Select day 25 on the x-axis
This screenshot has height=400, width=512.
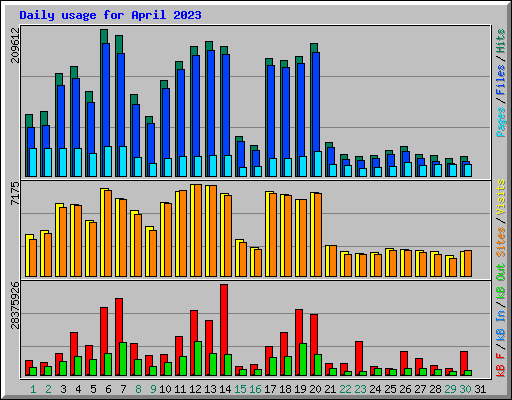click(x=390, y=389)
